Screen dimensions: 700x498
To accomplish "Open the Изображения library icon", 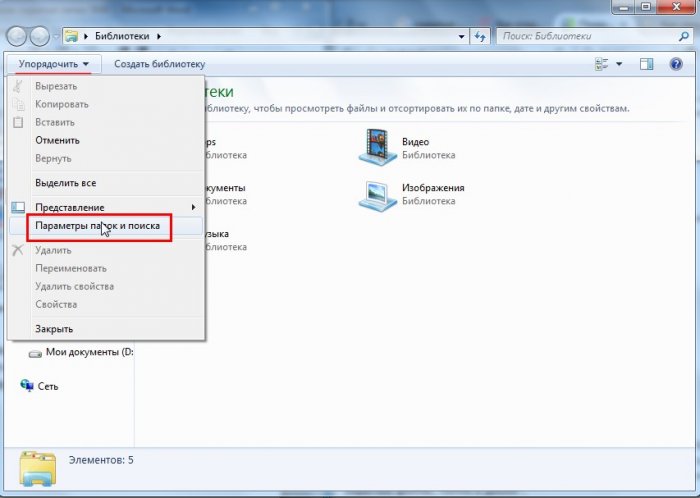I will coord(377,196).
